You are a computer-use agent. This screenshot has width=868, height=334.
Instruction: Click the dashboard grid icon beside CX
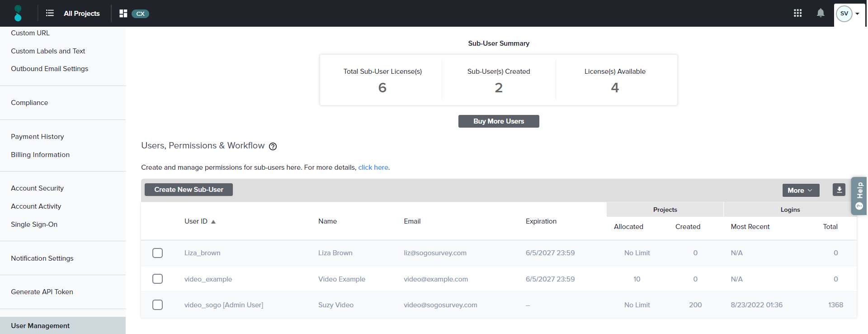pyautogui.click(x=123, y=14)
